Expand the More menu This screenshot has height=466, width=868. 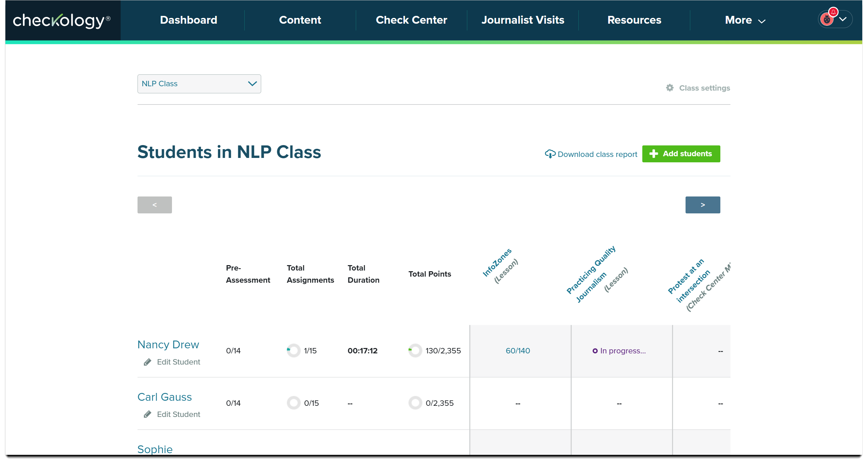(x=745, y=20)
